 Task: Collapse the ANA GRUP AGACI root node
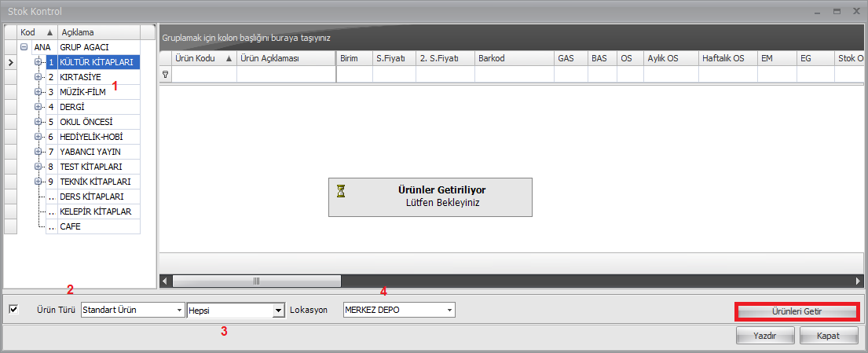point(24,47)
